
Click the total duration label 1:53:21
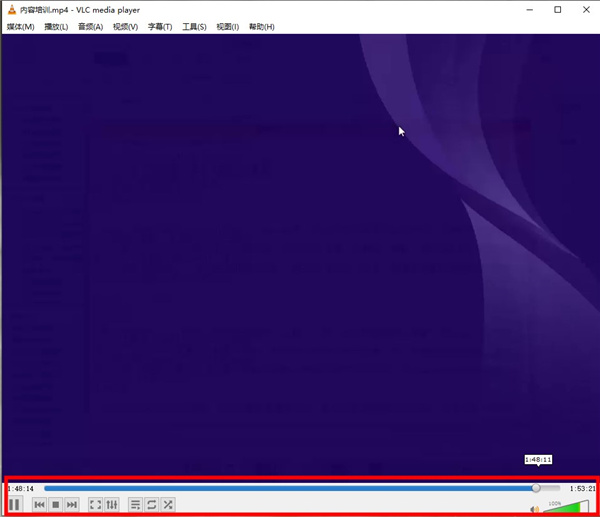pos(582,489)
